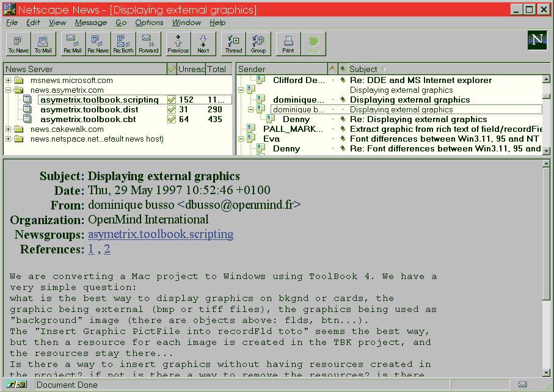Click the To:News toolbar icon

coord(18,44)
